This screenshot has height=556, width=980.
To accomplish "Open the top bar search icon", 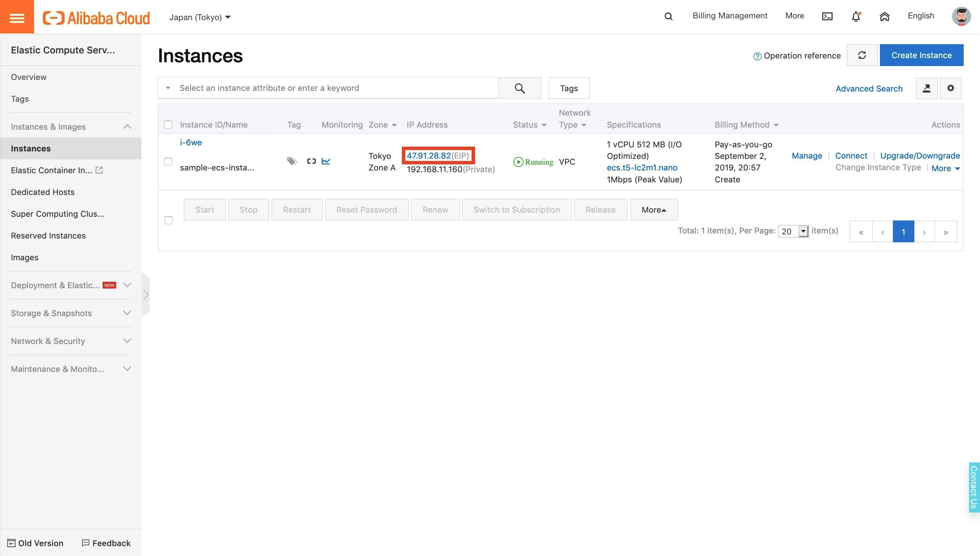I will [668, 16].
